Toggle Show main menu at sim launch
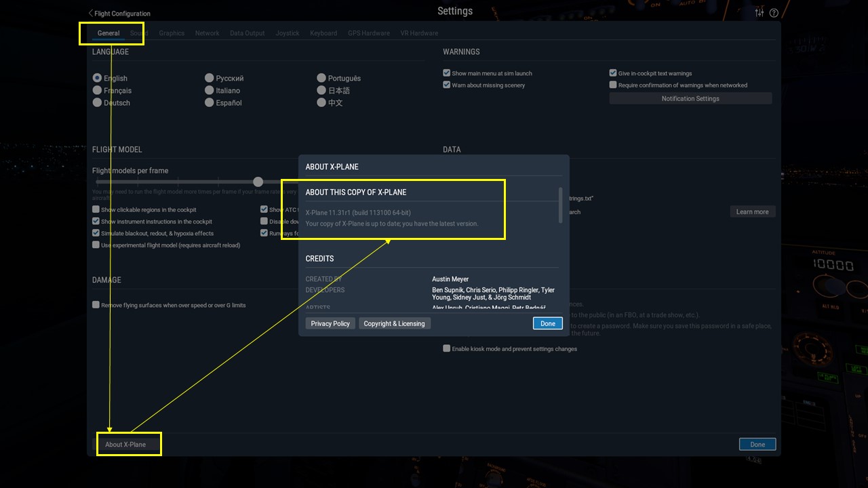Screen dimensions: 868x488 click(x=447, y=73)
